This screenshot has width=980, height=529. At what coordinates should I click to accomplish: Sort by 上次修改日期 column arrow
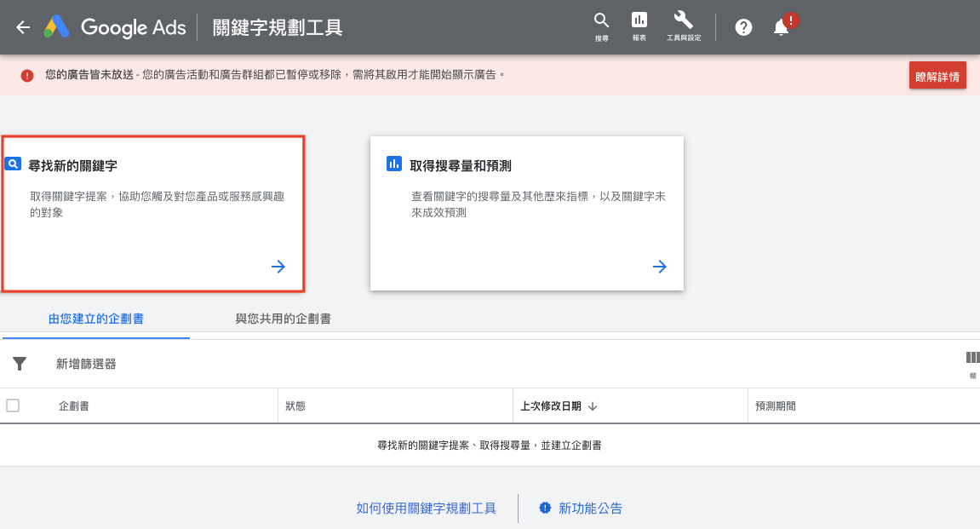pos(593,406)
